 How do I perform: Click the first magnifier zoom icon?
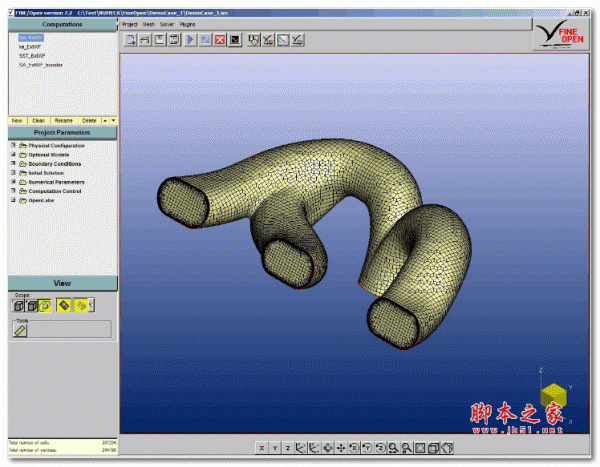(393, 447)
